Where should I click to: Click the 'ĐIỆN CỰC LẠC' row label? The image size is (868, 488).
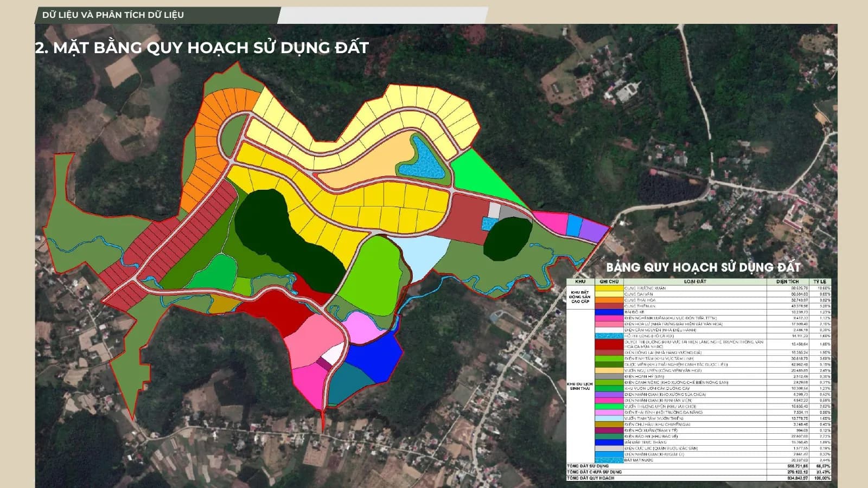pyautogui.click(x=662, y=448)
